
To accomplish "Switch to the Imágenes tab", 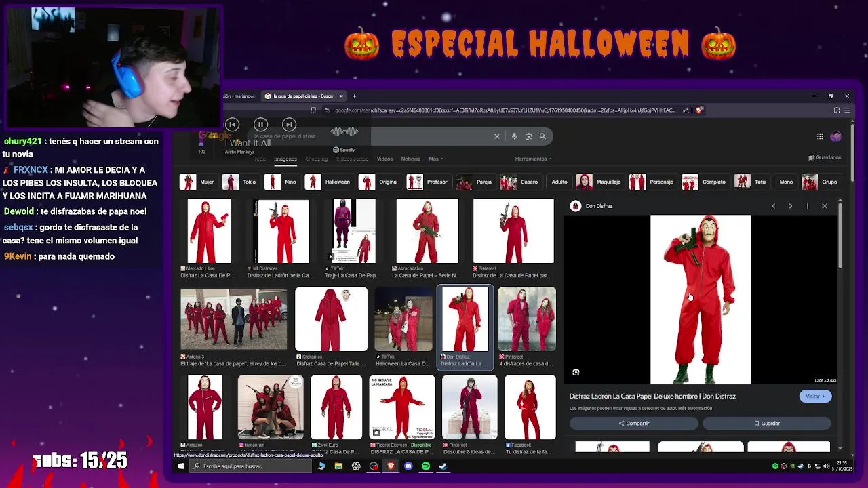I will [x=285, y=159].
